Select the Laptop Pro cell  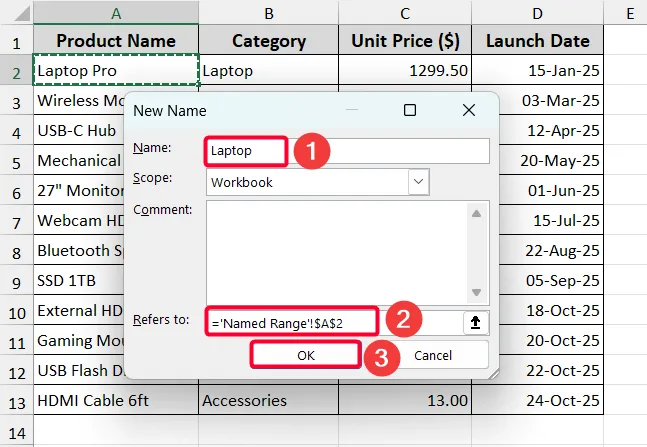pyautogui.click(x=116, y=70)
